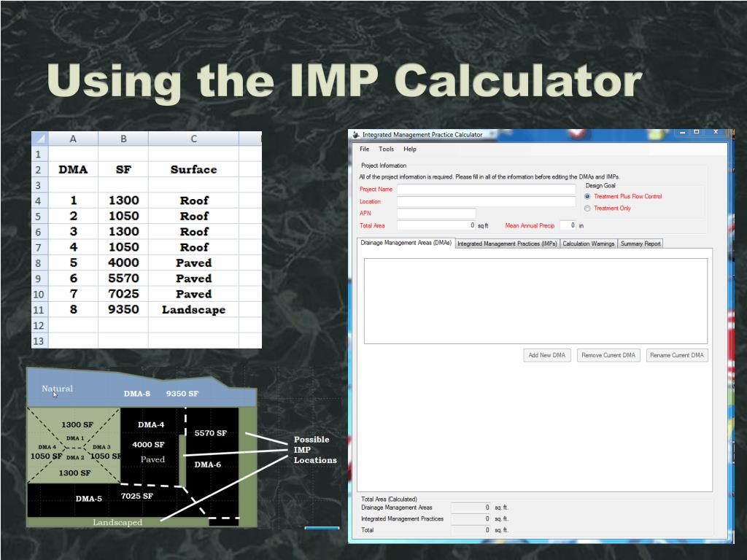This screenshot has height=560, width=747.
Task: Click the spreadsheet select-all corner
Action: pyautogui.click(x=39, y=139)
